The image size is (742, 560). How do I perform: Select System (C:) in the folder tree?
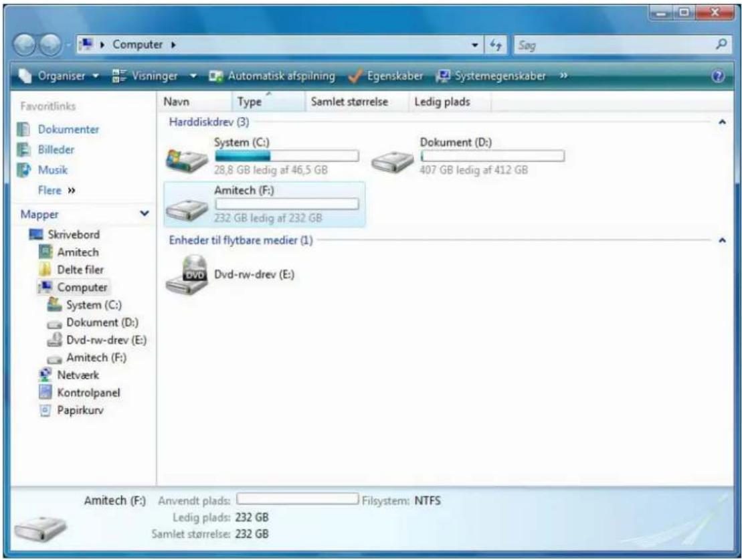tap(94, 305)
